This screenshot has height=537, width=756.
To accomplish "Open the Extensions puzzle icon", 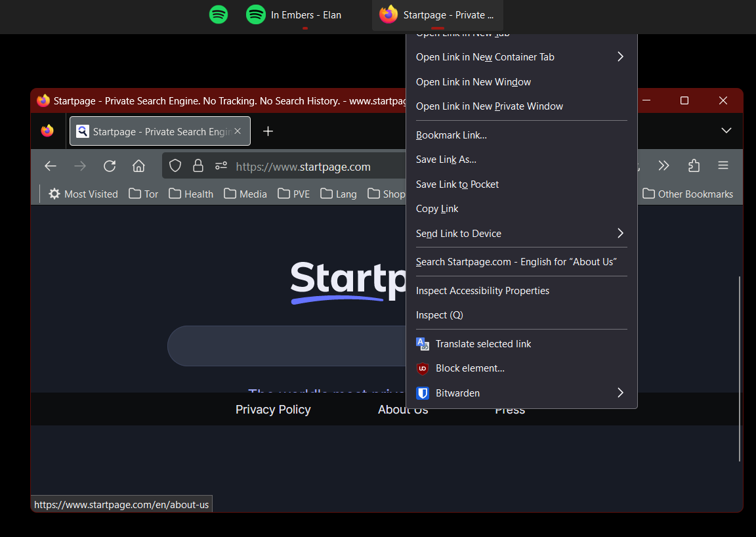I will tap(694, 166).
